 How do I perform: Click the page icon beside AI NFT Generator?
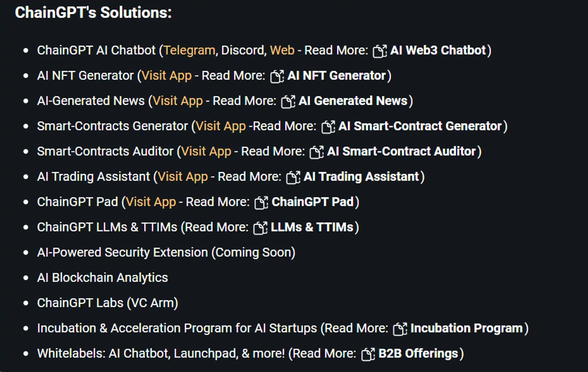point(277,76)
